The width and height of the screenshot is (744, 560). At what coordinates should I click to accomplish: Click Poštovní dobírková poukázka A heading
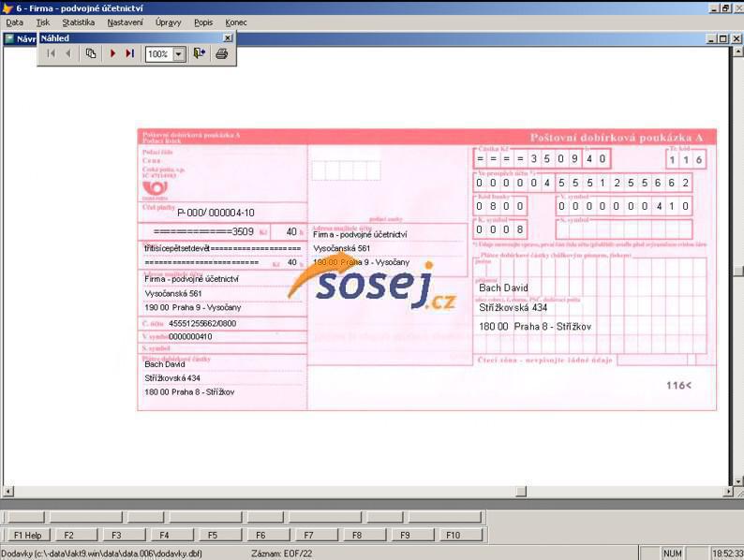tap(617, 138)
